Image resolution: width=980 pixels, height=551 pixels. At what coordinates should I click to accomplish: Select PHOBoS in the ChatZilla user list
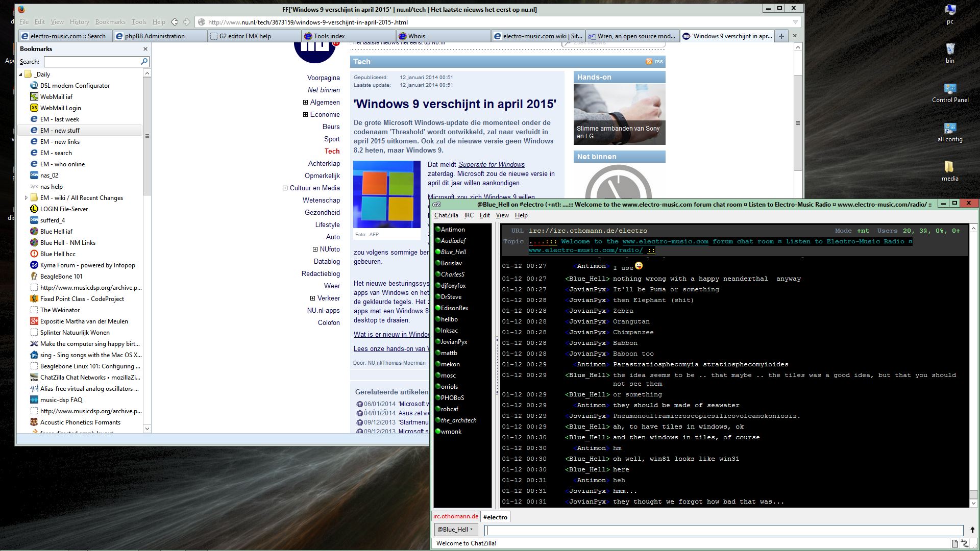pyautogui.click(x=452, y=398)
